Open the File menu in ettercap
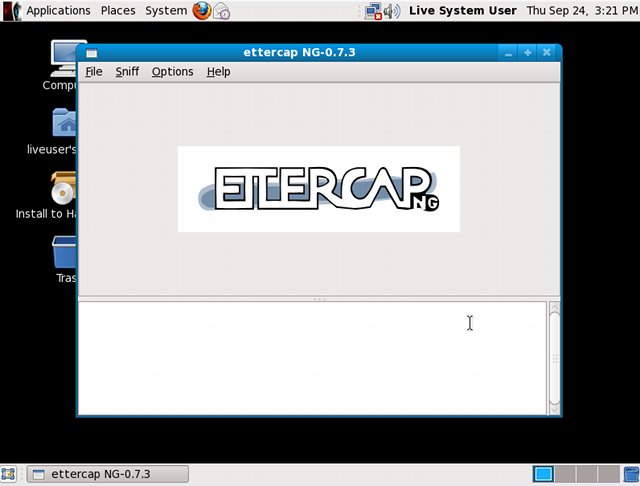The height and width of the screenshot is (486, 640). (94, 72)
